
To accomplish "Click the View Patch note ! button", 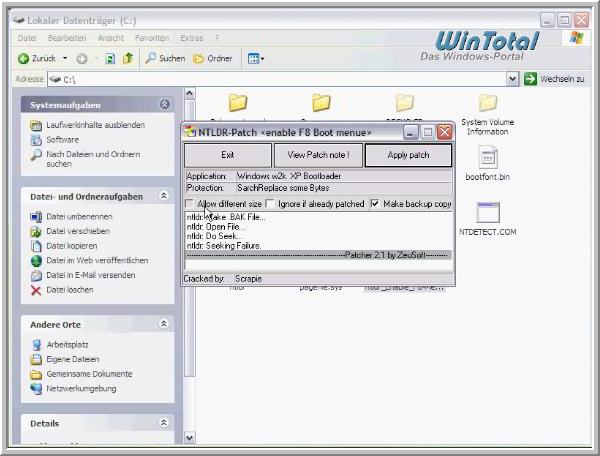I will click(318, 155).
